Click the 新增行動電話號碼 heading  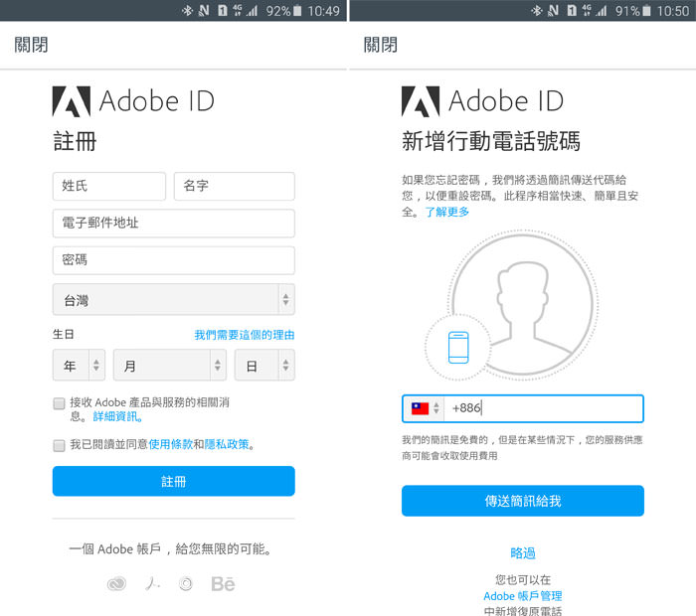(x=491, y=141)
